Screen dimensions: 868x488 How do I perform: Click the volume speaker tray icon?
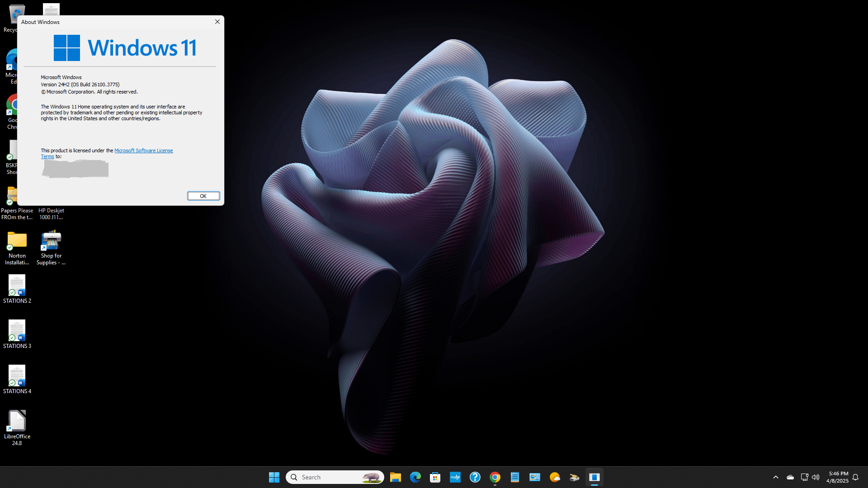[816, 477]
